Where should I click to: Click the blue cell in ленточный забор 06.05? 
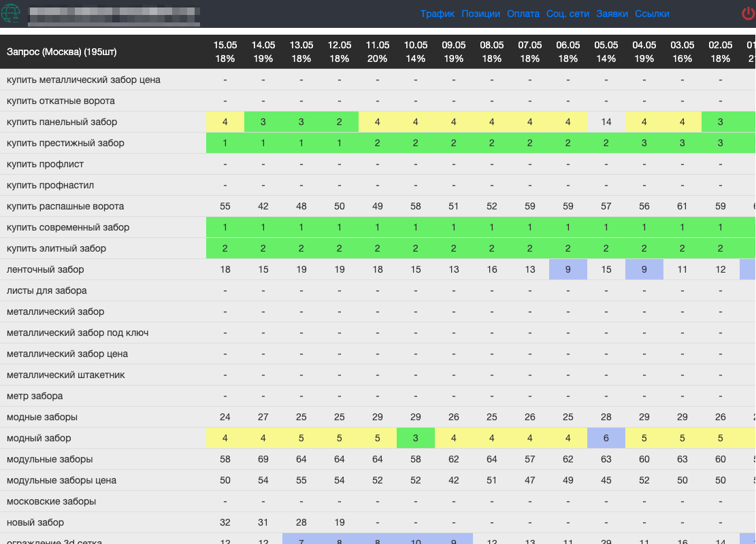tap(568, 270)
